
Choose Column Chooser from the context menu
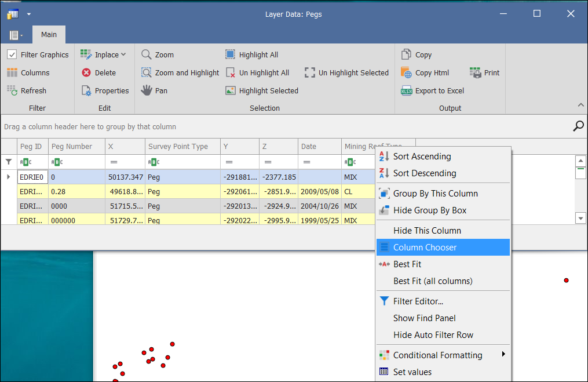click(x=425, y=248)
